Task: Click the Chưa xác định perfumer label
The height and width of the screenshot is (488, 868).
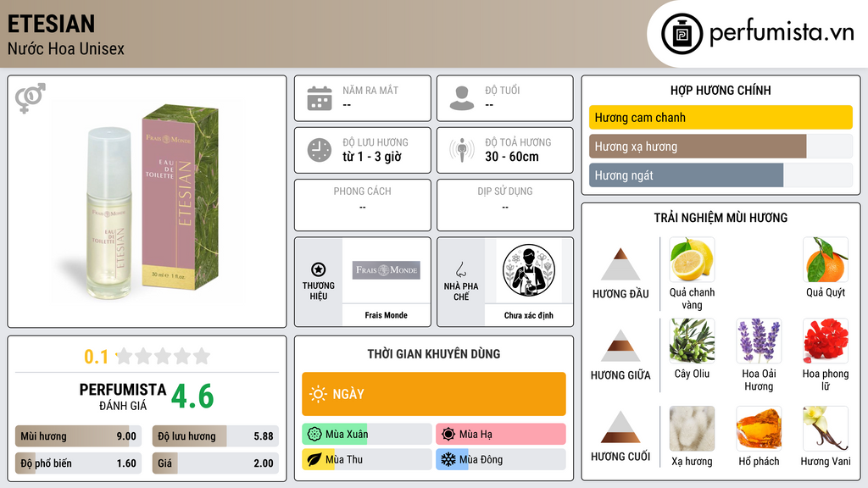Action: click(x=529, y=315)
